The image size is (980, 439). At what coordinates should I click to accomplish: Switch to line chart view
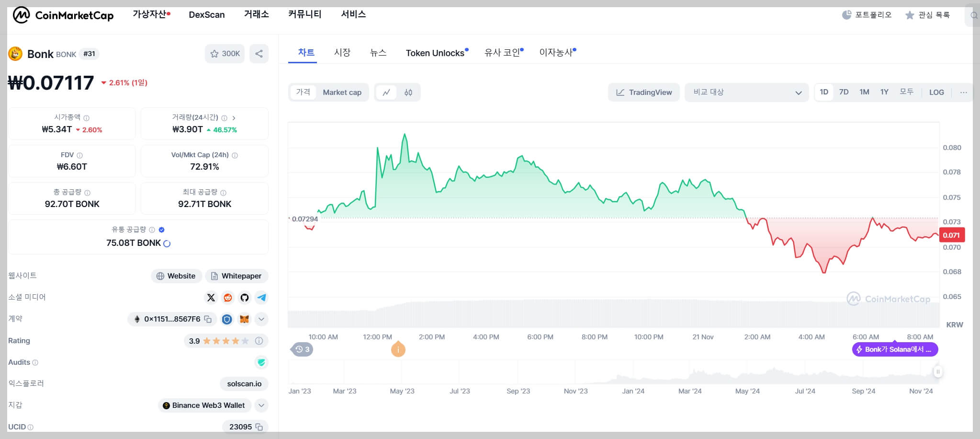(x=386, y=92)
